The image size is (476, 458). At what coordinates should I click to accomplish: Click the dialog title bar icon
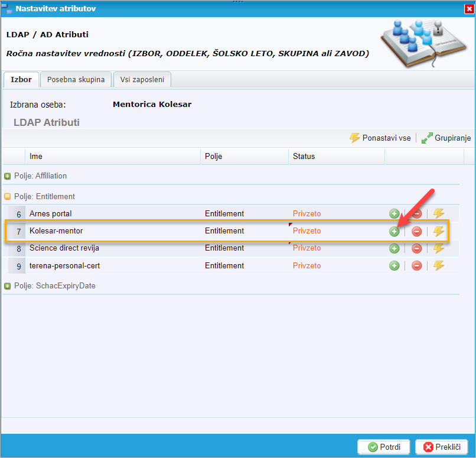pyautogui.click(x=6, y=8)
